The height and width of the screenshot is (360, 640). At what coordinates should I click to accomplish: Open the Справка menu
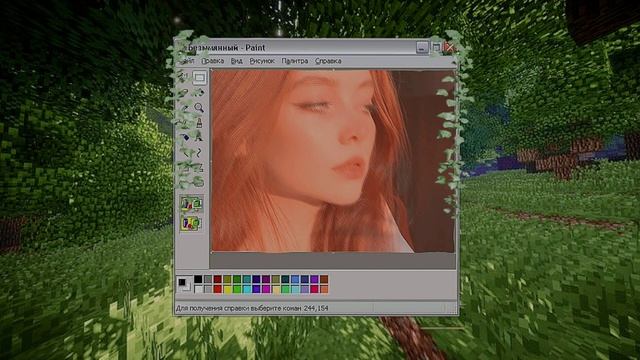click(328, 61)
